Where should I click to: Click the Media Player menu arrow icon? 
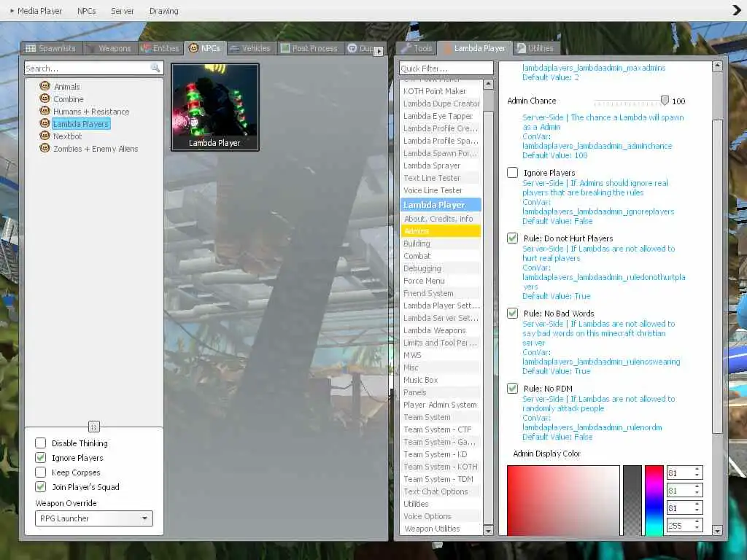12,10
